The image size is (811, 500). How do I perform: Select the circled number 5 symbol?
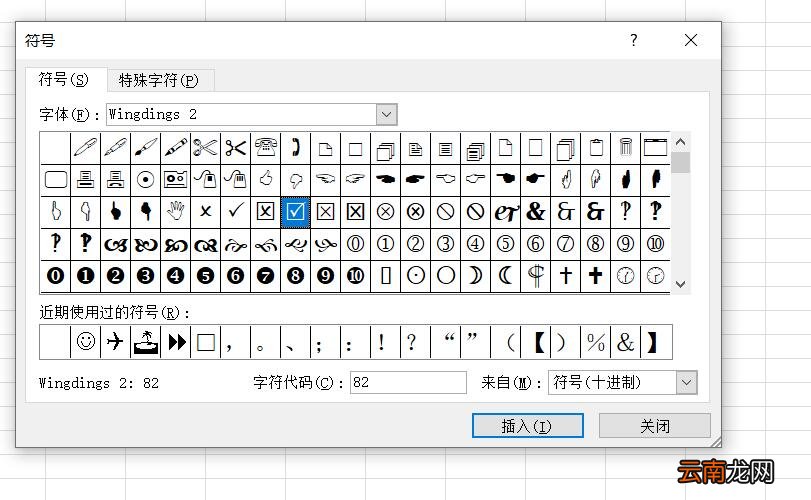505,244
